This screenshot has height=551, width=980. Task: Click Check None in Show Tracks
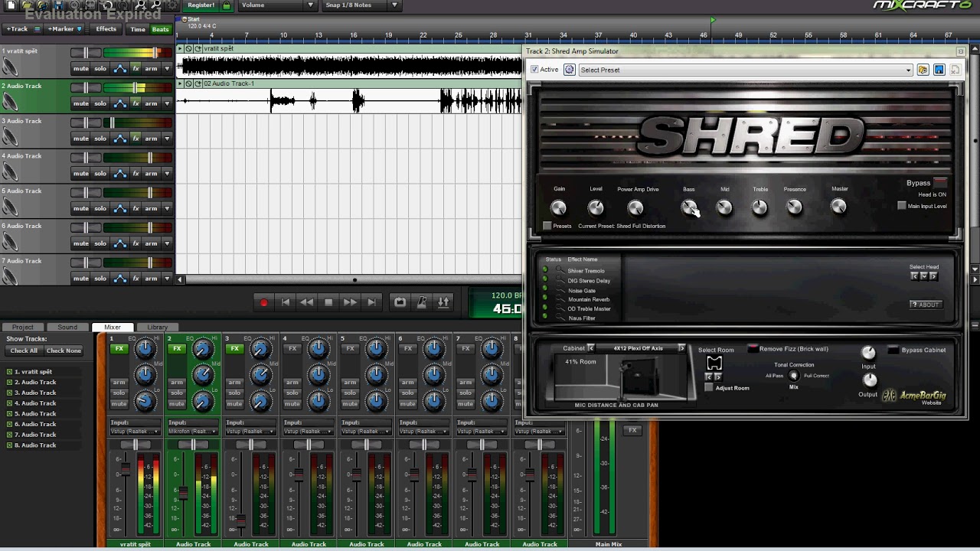(64, 350)
